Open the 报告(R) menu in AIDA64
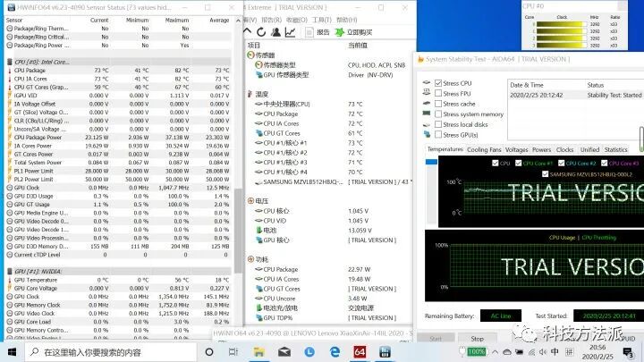The height and width of the screenshot is (362, 644). coord(272,20)
